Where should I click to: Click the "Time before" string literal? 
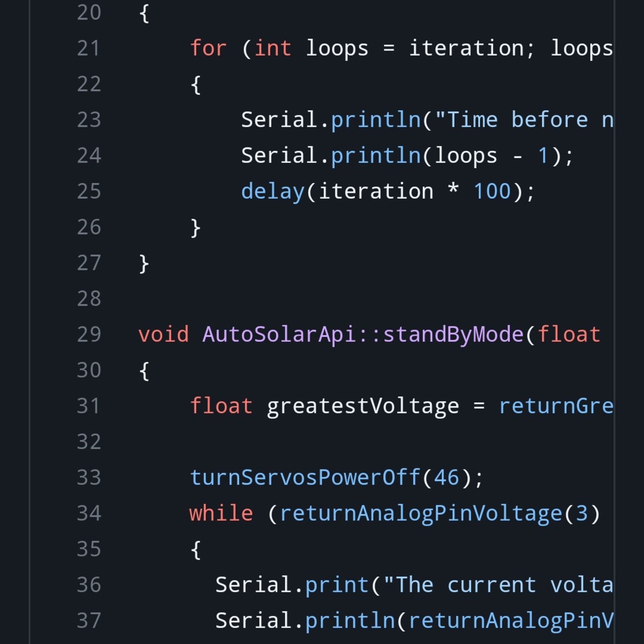coord(524,120)
